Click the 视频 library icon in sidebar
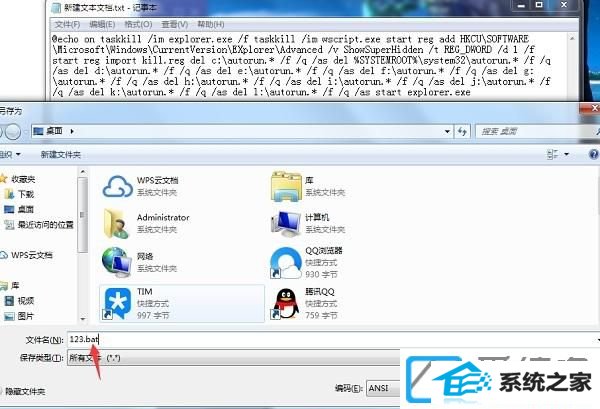Viewport: 600px width, 409px height. tap(9, 301)
